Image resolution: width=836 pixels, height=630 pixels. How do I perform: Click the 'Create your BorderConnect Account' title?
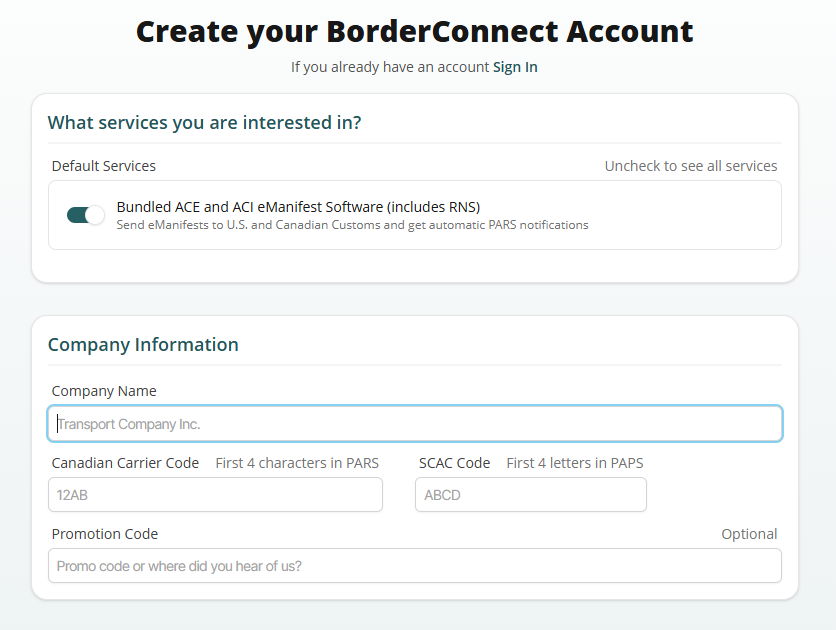tap(414, 31)
